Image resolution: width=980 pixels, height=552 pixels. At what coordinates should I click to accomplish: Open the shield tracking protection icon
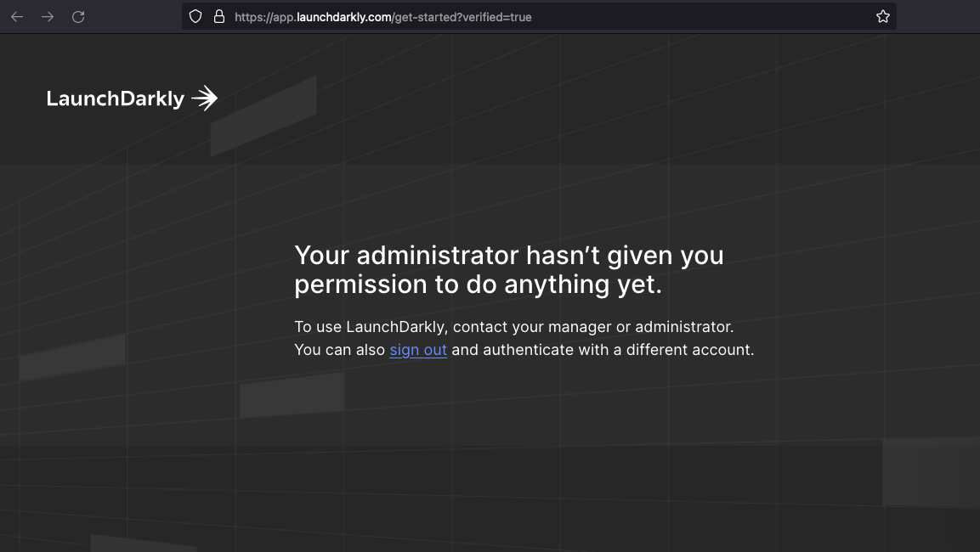coord(195,17)
